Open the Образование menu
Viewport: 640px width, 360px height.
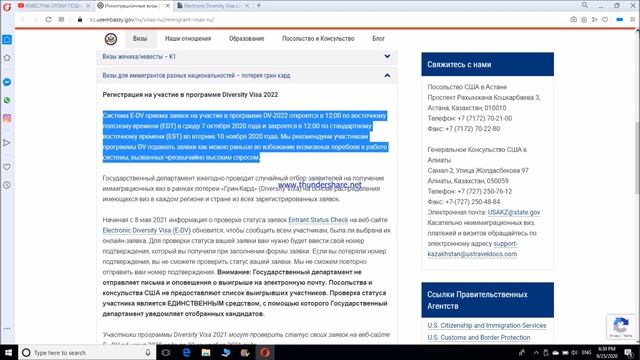point(247,38)
